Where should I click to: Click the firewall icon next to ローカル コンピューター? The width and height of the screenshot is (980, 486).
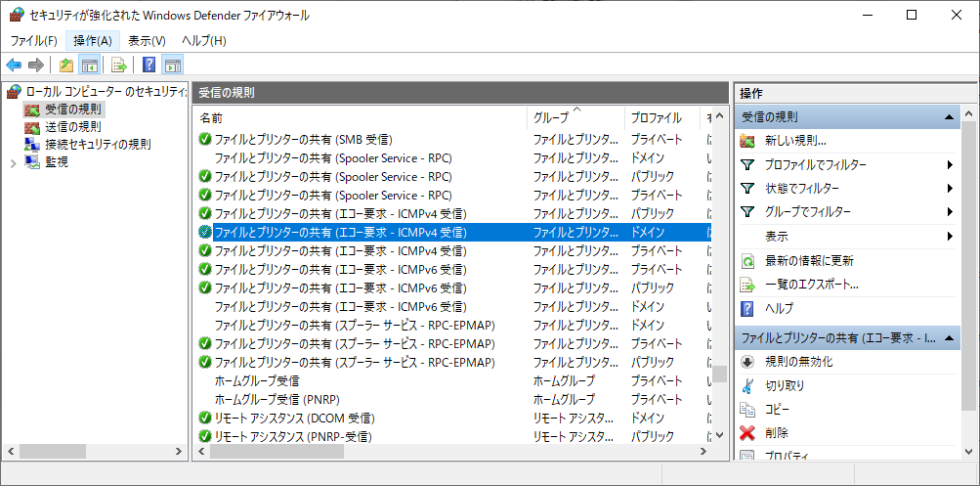[13, 92]
